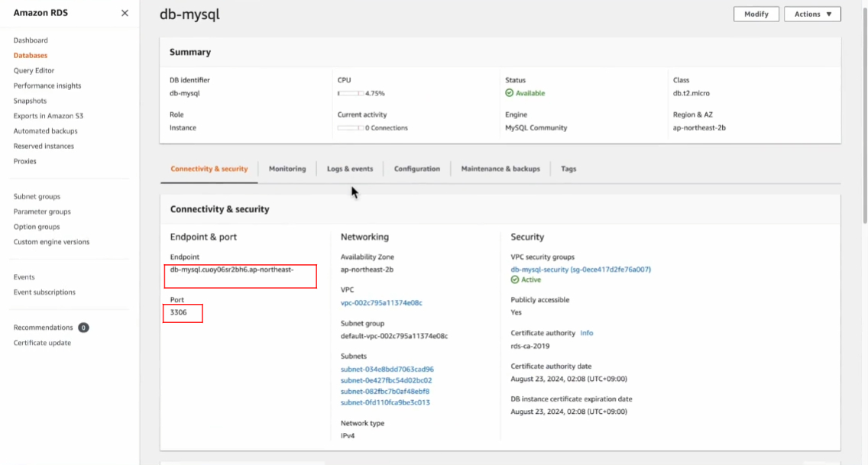Switch to the Configuration tab

pos(417,169)
